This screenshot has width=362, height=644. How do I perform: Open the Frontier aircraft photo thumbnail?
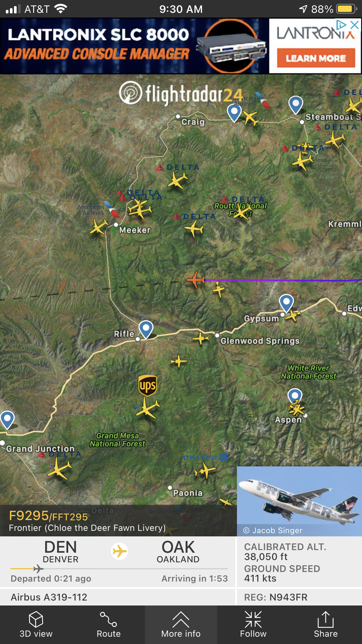pyautogui.click(x=299, y=501)
